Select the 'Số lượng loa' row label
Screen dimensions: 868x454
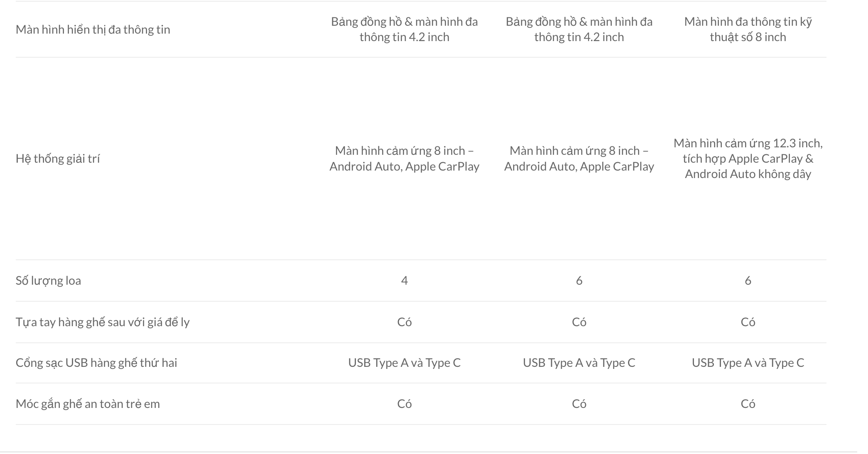point(48,281)
